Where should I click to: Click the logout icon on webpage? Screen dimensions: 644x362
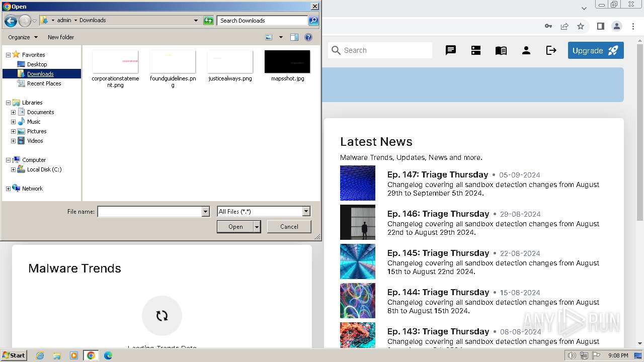point(551,50)
